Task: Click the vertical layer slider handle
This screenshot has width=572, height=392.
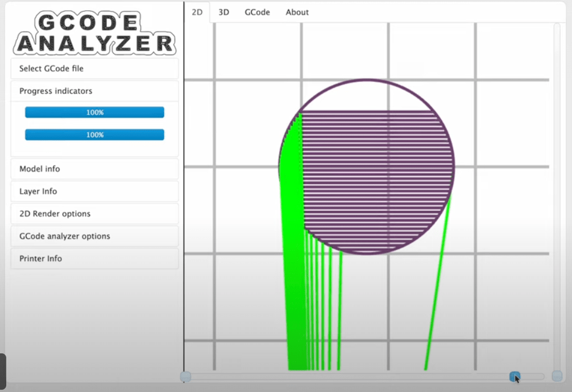Action: pos(557,376)
